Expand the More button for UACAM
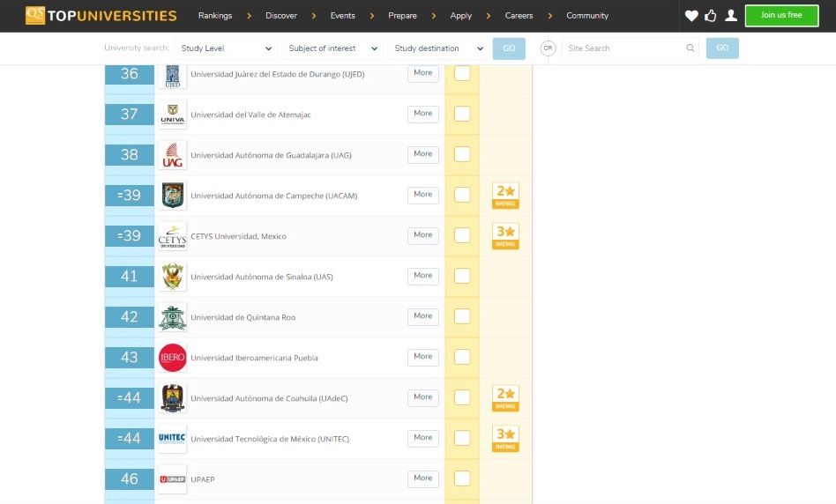 coord(423,195)
